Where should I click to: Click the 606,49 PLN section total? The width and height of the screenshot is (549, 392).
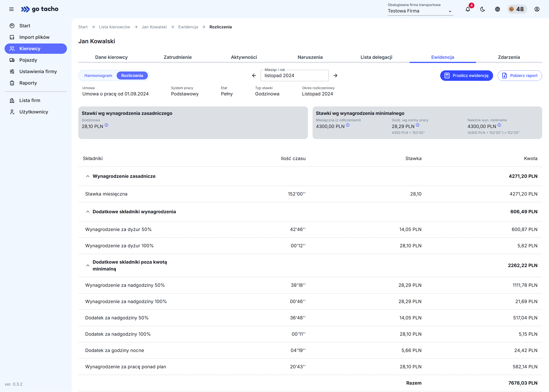click(x=524, y=212)
